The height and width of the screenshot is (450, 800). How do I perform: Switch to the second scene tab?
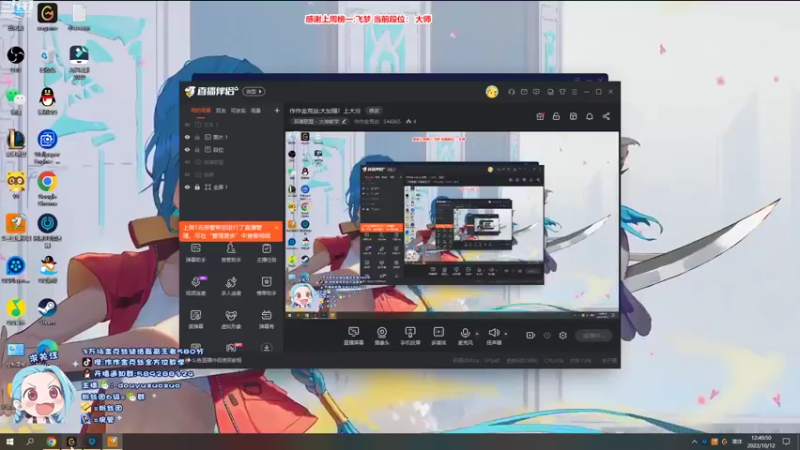(220, 110)
